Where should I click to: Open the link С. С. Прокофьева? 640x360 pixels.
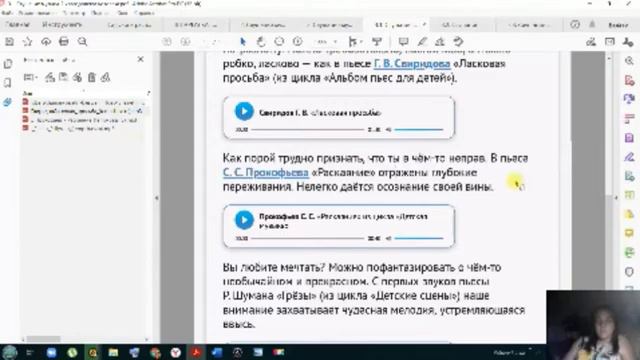click(x=266, y=173)
